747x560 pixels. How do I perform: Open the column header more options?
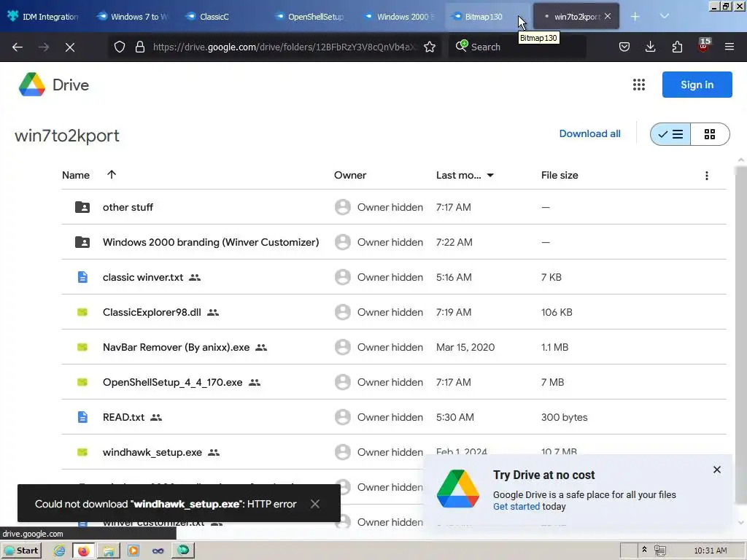click(x=707, y=176)
